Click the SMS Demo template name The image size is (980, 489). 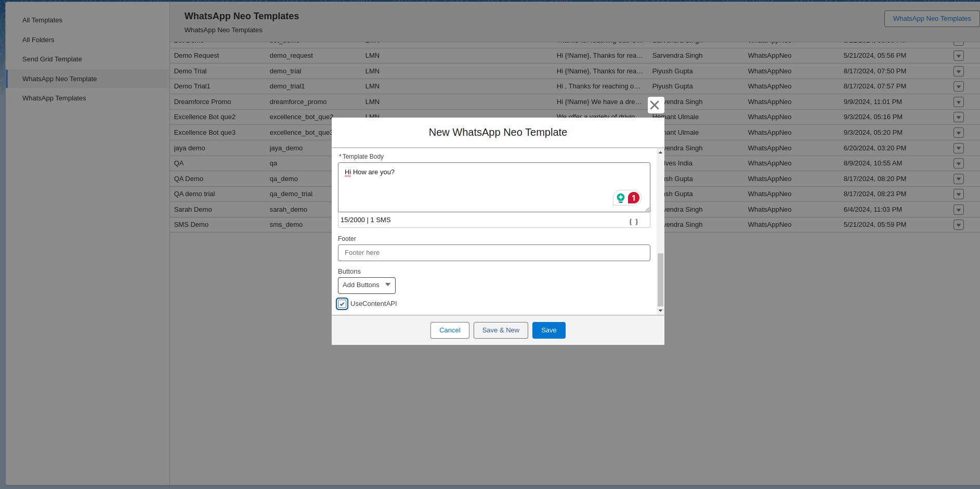click(x=191, y=225)
